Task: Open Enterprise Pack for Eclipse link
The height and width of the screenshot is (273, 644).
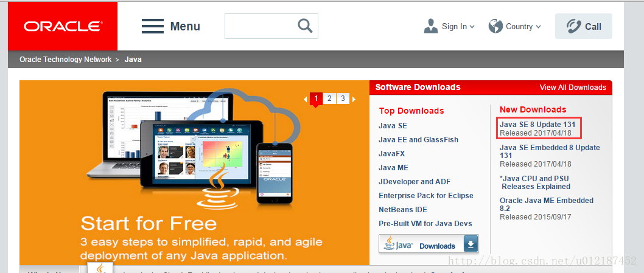Action: tap(426, 195)
